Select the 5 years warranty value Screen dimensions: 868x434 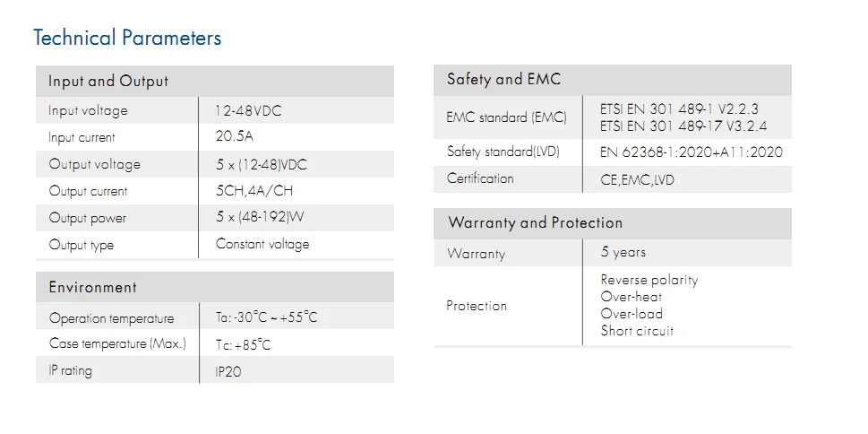pyautogui.click(x=623, y=253)
